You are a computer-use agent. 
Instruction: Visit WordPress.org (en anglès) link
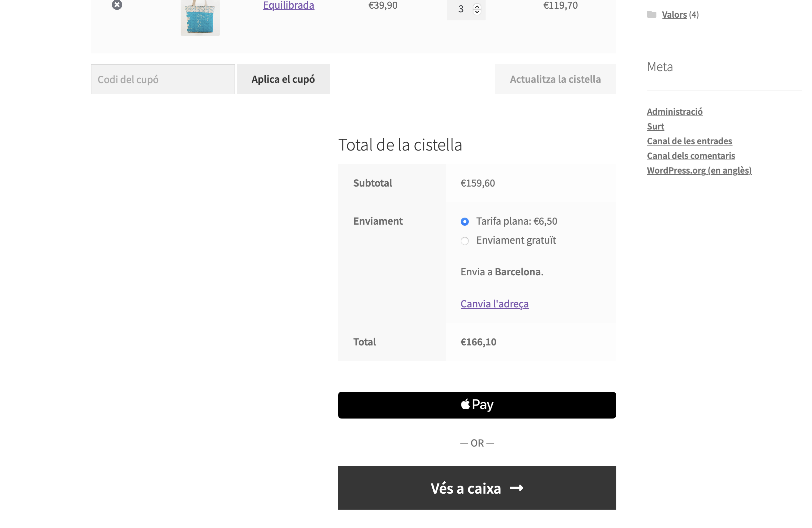click(x=699, y=170)
